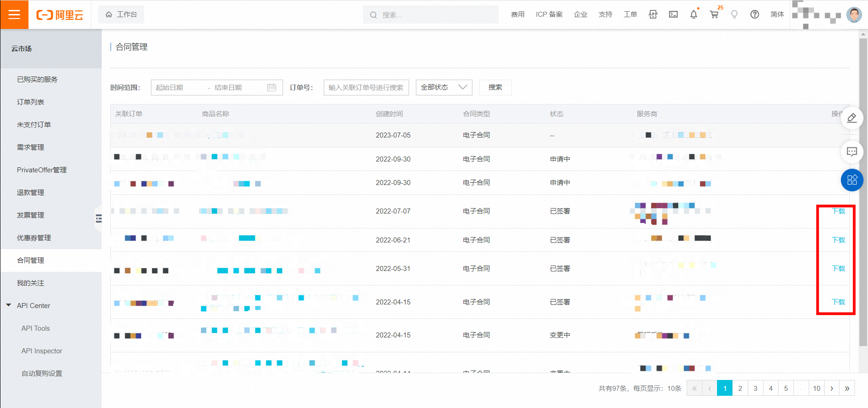Click the floating edit pencil button
The width and height of the screenshot is (868, 408).
click(x=852, y=119)
